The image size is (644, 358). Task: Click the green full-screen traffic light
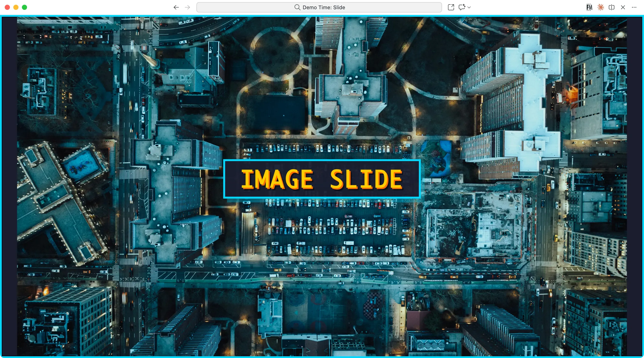coord(24,7)
